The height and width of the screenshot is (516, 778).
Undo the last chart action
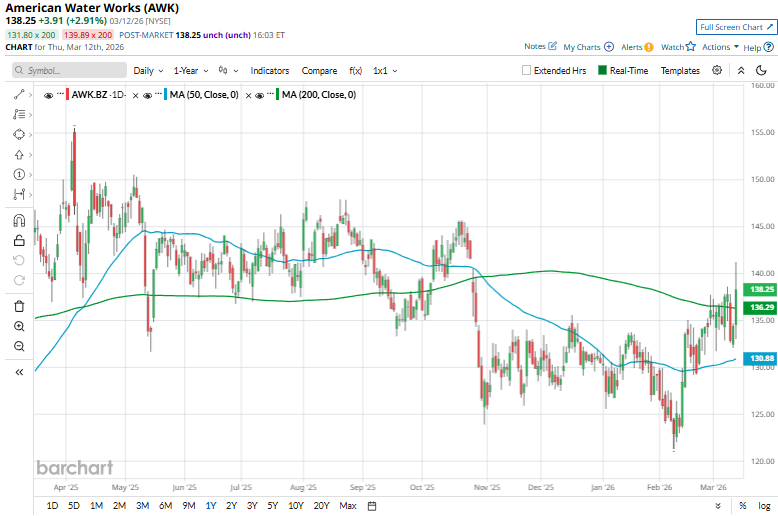tap(19, 260)
